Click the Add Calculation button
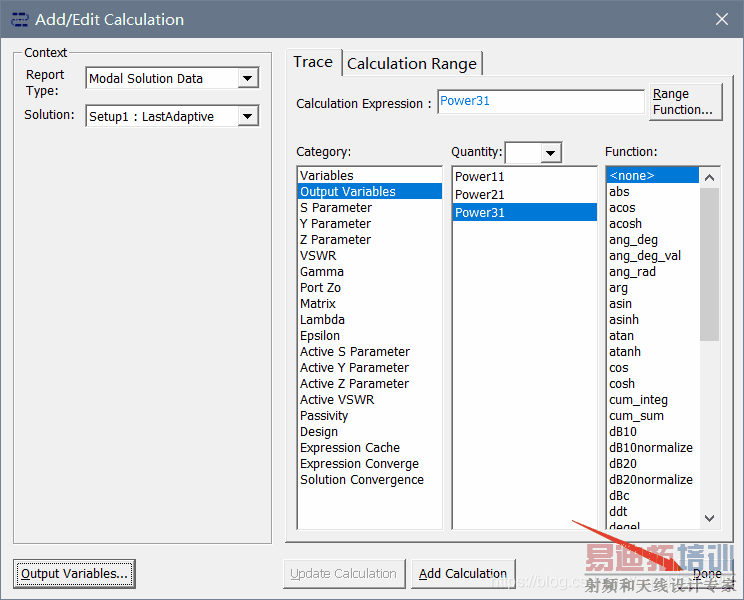 coord(463,574)
